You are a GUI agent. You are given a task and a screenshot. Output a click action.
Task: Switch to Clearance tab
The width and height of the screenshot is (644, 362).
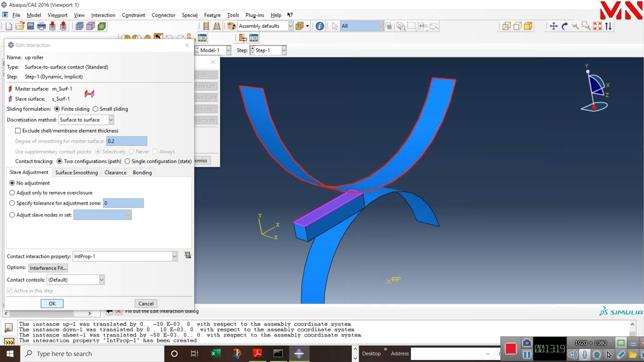pyautogui.click(x=115, y=172)
